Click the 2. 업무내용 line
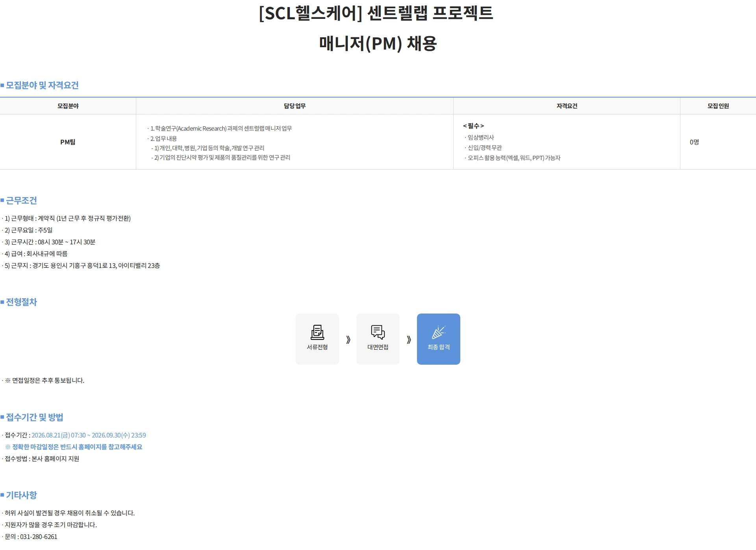The width and height of the screenshot is (756, 550). (162, 138)
